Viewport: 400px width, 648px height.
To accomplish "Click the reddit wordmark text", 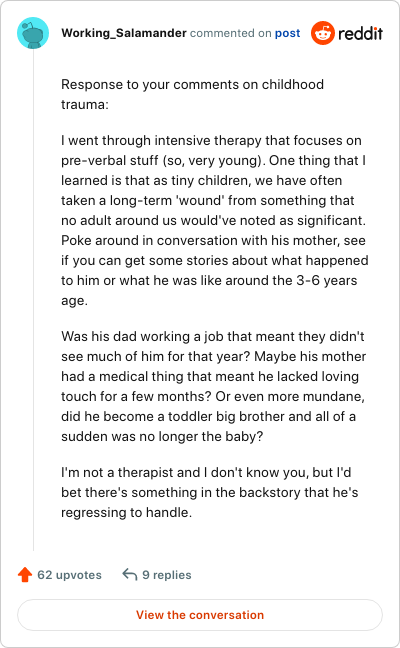I will (x=360, y=33).
